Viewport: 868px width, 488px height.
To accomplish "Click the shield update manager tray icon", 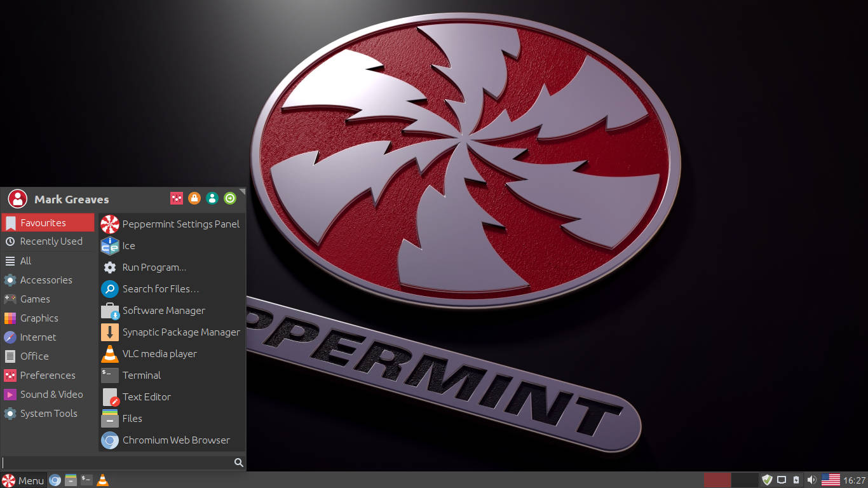I will tap(767, 480).
